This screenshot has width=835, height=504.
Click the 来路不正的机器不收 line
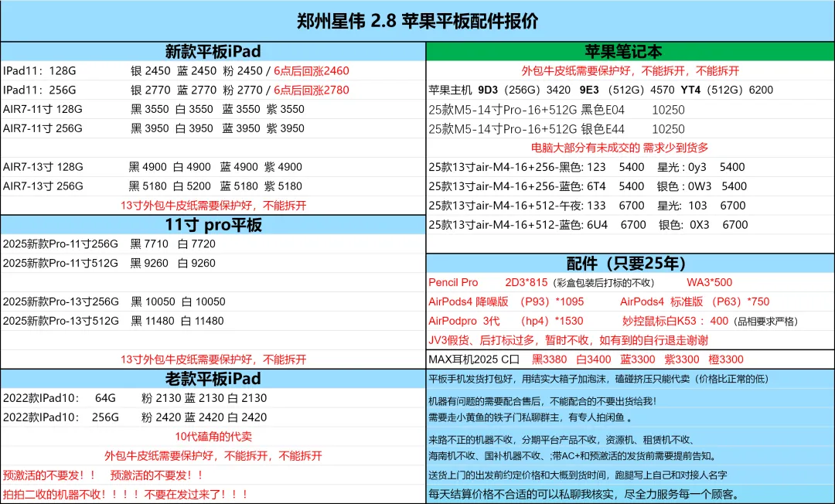(561, 440)
